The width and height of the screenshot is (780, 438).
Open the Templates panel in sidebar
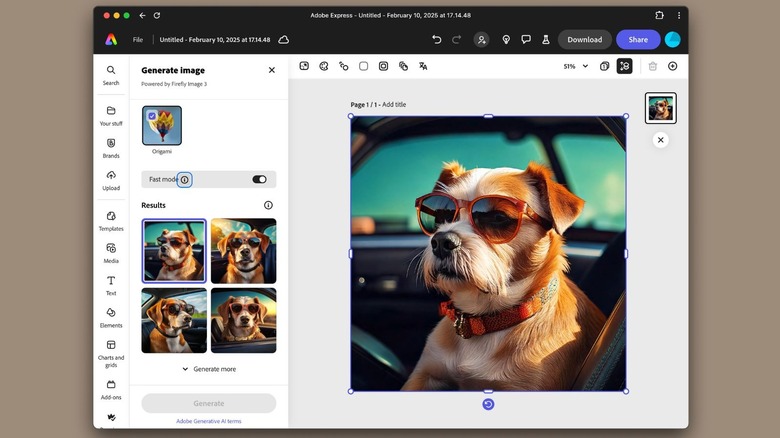coord(111,220)
